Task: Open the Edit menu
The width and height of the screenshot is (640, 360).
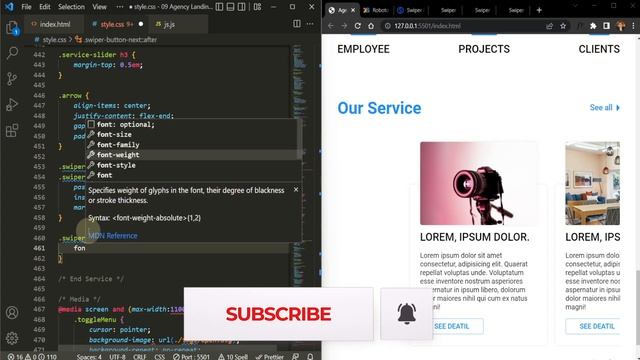Action: [x=45, y=7]
